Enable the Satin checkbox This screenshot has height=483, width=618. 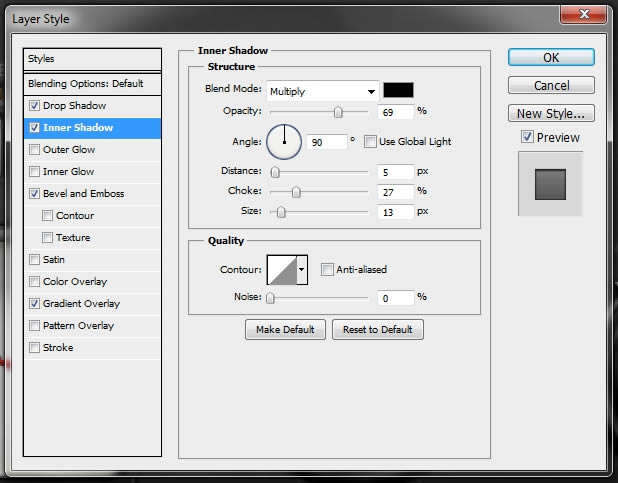tap(34, 260)
